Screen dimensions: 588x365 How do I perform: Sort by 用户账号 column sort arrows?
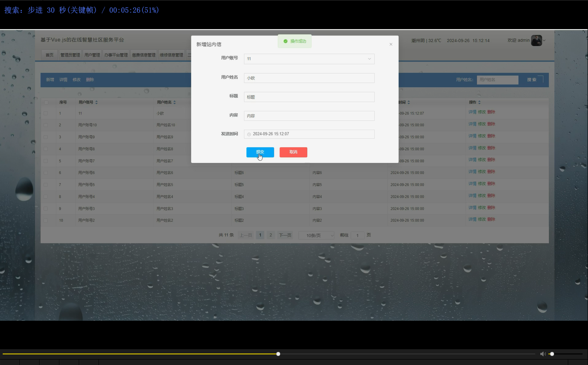pos(97,103)
